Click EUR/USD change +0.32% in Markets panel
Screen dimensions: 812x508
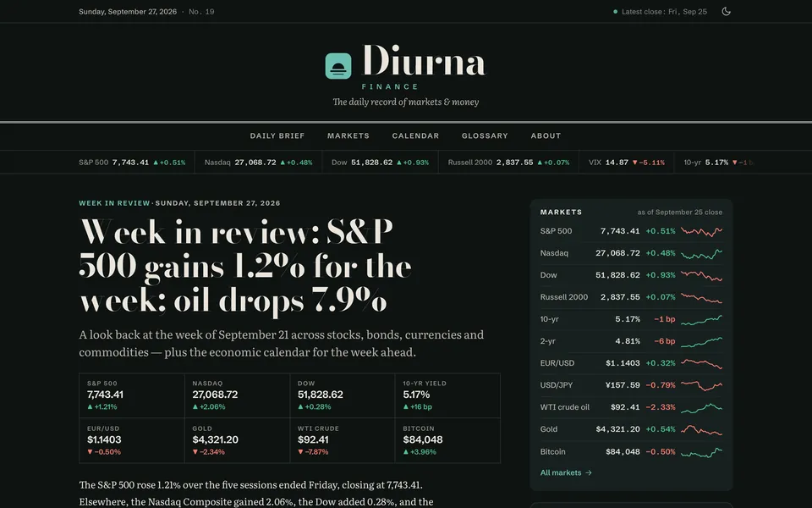661,363
